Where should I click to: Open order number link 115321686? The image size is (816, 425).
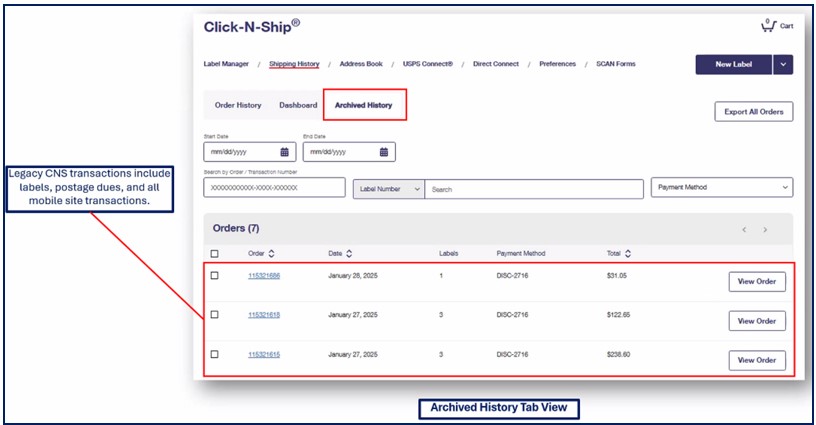264,276
